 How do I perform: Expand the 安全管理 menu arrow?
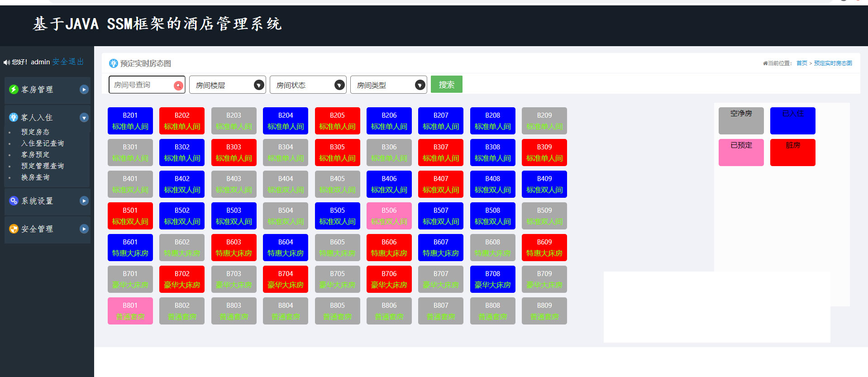tap(84, 229)
